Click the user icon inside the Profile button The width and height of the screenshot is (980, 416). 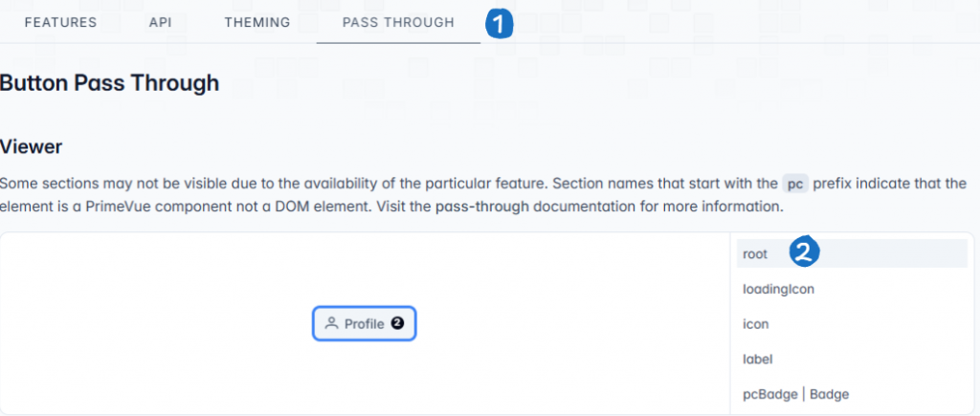tap(331, 324)
